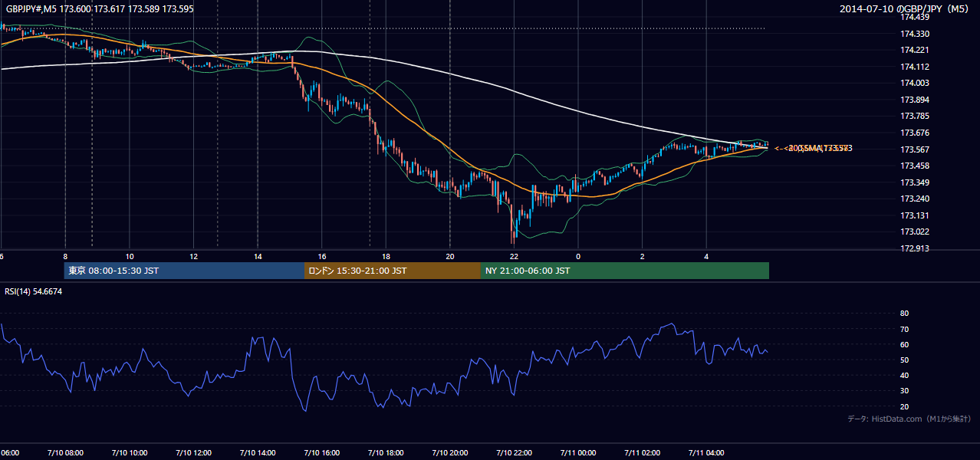980x460 pixels.
Task: Click hour label 0 under the price chart
Action: coord(578,257)
